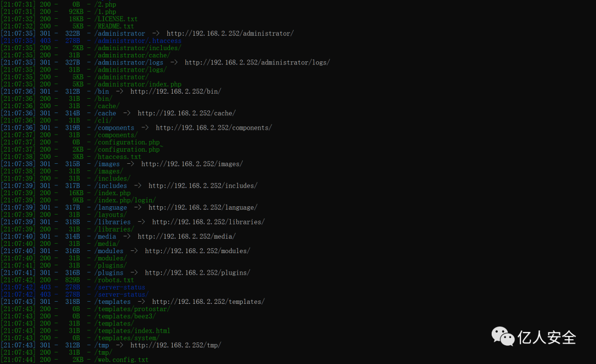This screenshot has width=596, height=364.
Task: Open the http://192.168.2.252/administrator/ redirect URL
Action: click(230, 34)
